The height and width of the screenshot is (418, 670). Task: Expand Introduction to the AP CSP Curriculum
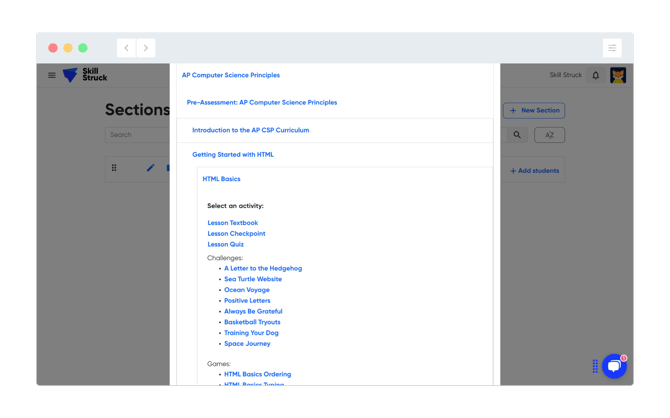(x=251, y=130)
